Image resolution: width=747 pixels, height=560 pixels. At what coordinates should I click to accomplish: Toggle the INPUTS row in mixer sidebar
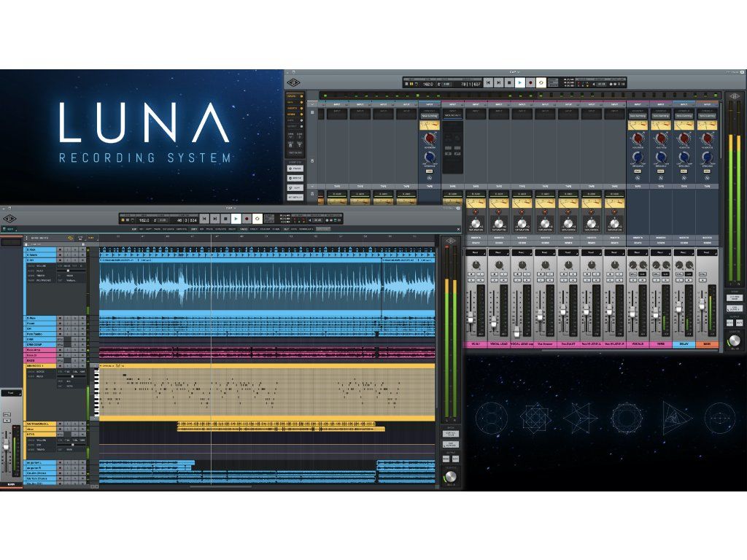click(295, 97)
